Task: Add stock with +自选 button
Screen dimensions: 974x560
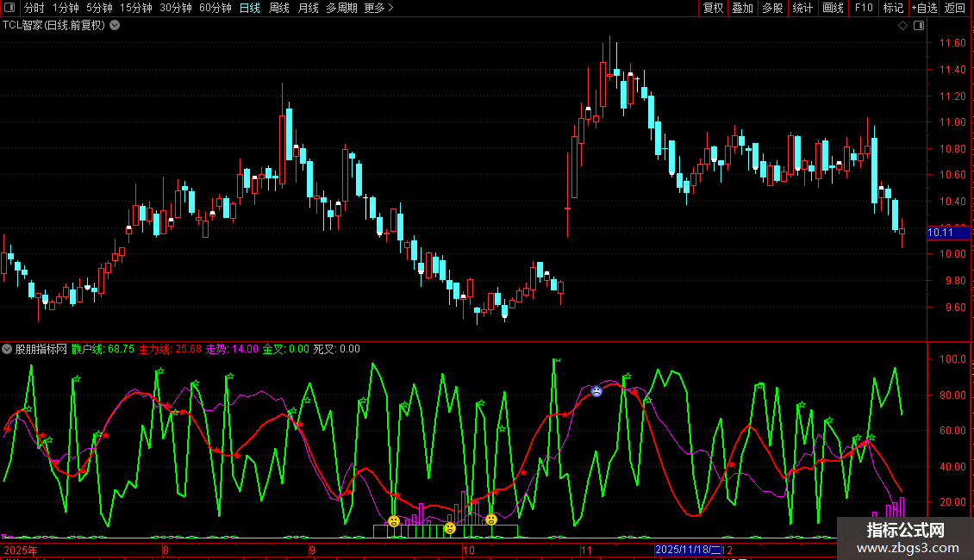Action: coord(925,8)
